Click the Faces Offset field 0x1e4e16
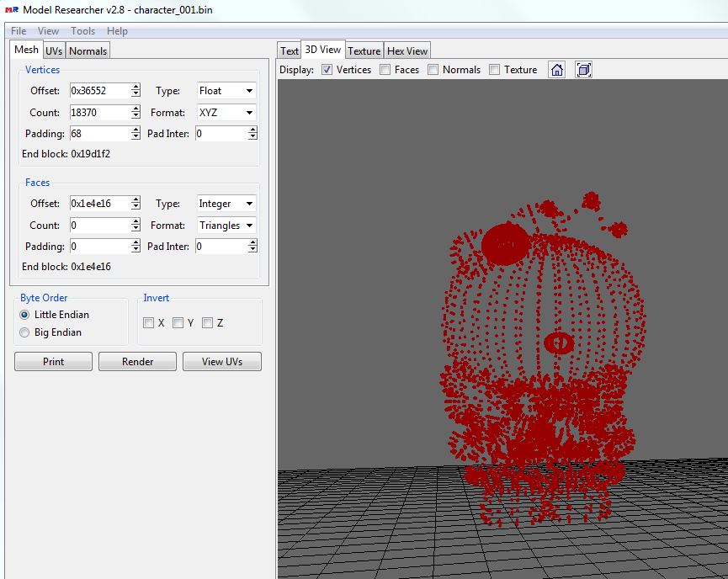The width and height of the screenshot is (728, 579). [100, 204]
